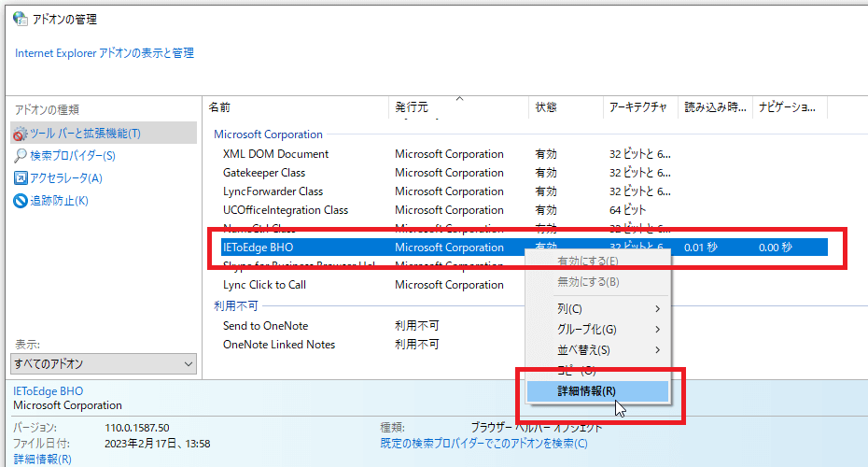Select the Send to OneNote add-on
The width and height of the screenshot is (868, 467).
point(265,326)
